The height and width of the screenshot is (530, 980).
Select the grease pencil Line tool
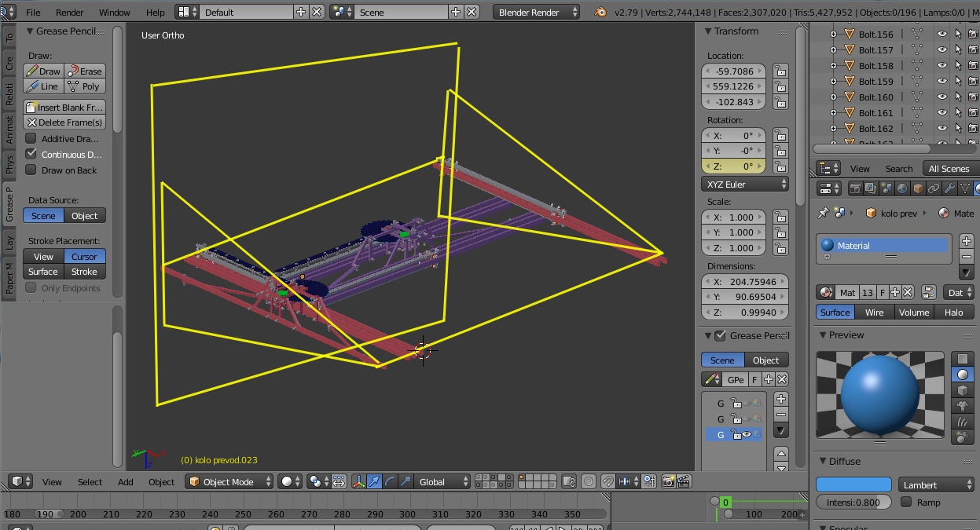click(43, 86)
